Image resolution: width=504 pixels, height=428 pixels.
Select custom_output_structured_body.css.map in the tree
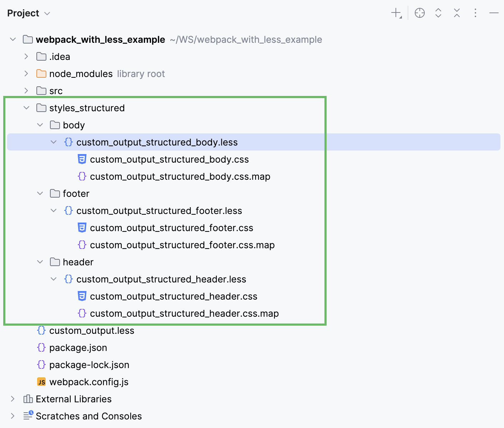pyautogui.click(x=180, y=176)
